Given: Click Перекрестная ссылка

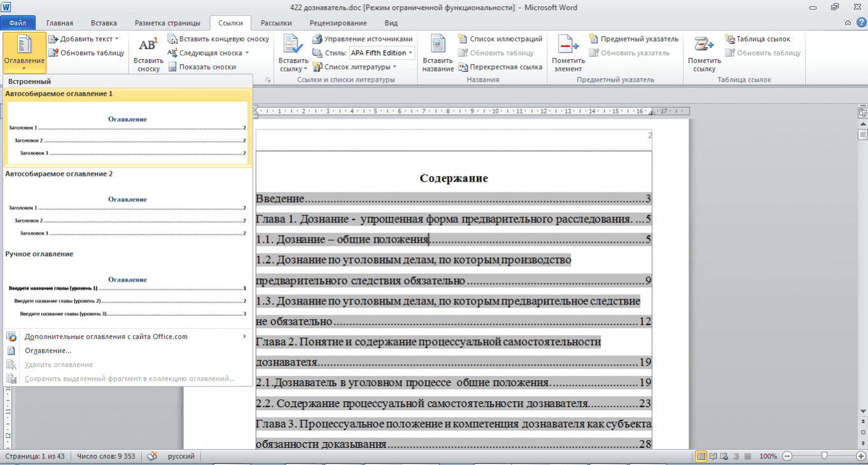Looking at the screenshot, I should click(500, 67).
